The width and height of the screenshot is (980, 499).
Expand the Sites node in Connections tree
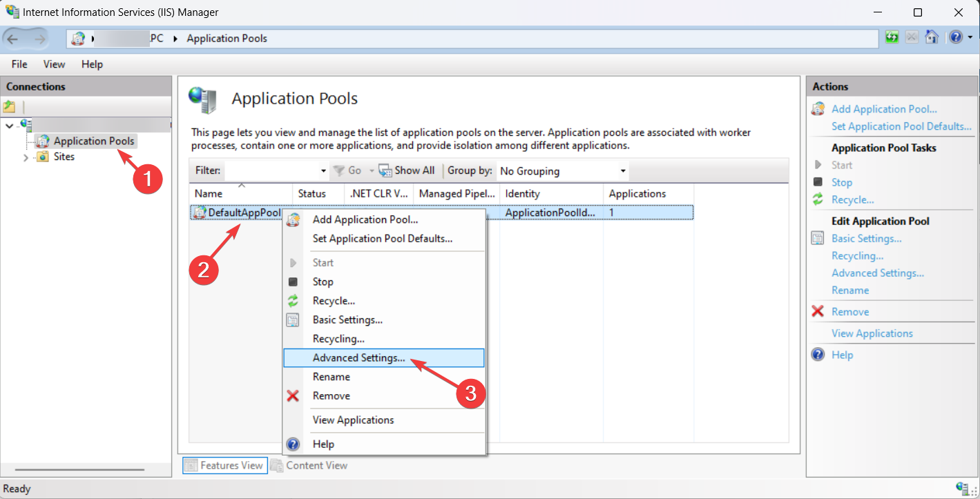pos(26,157)
